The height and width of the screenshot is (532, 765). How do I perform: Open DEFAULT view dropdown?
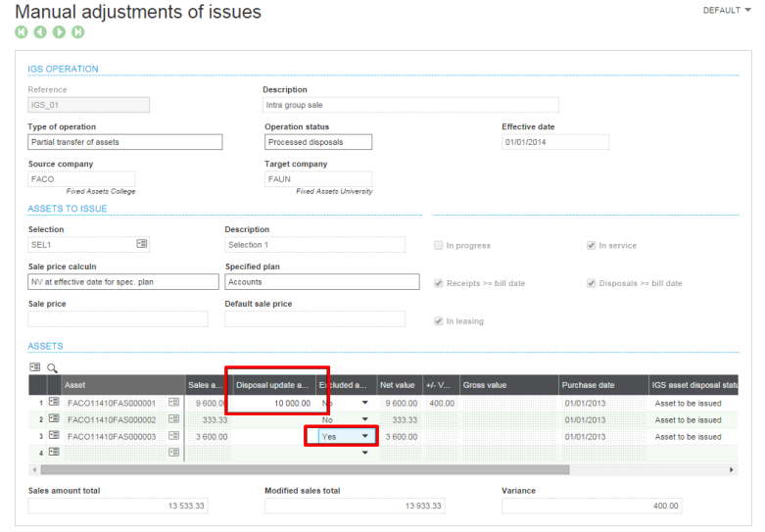(727, 10)
